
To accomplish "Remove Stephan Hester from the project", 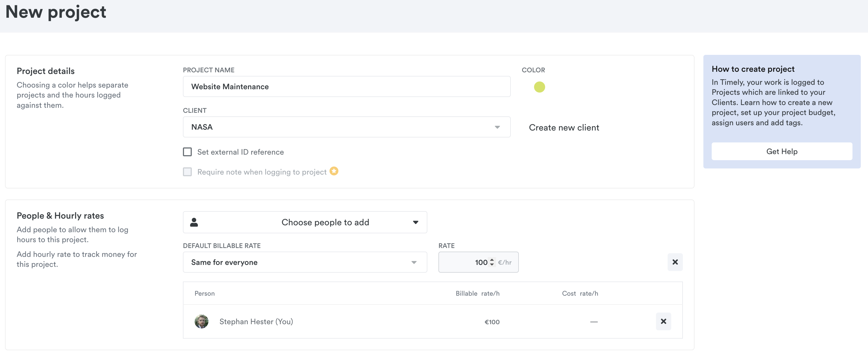I will pos(663,321).
